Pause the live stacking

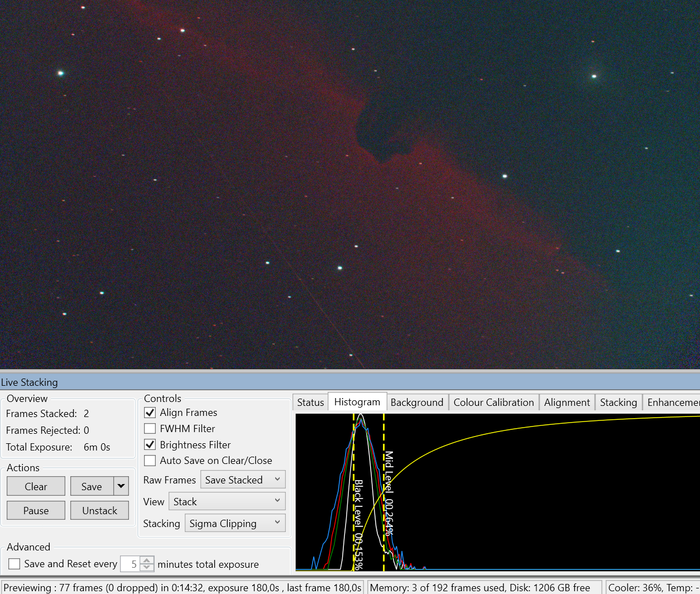36,510
